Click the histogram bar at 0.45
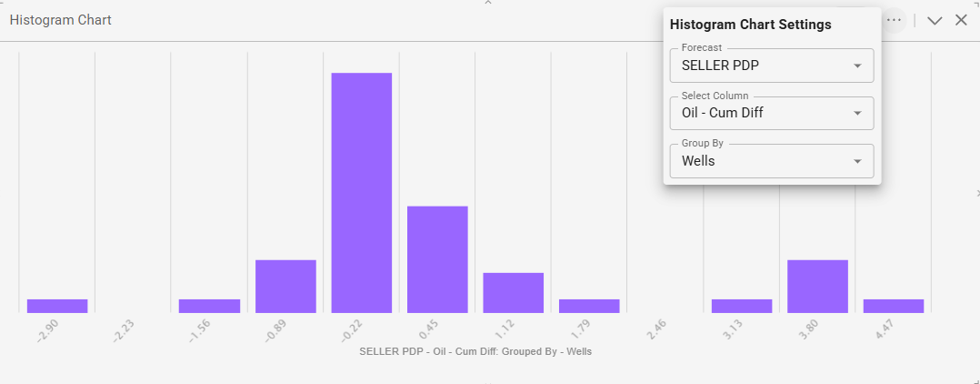The width and height of the screenshot is (980, 384). [x=437, y=259]
